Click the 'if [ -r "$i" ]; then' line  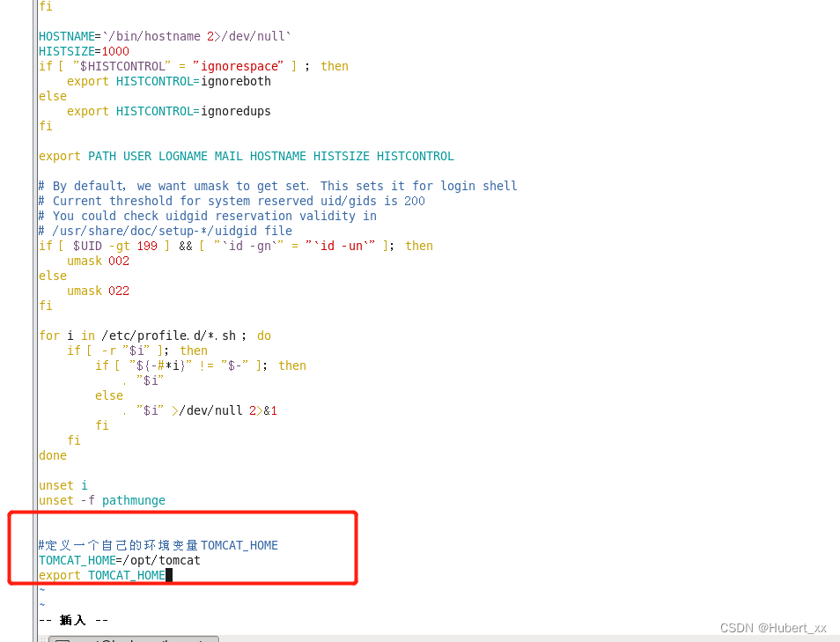pos(137,351)
